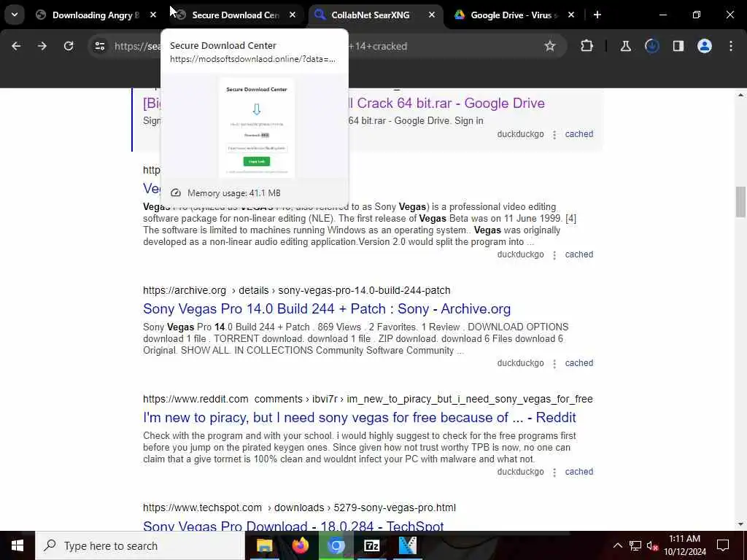Open more options for Archive.org result

pos(554,364)
